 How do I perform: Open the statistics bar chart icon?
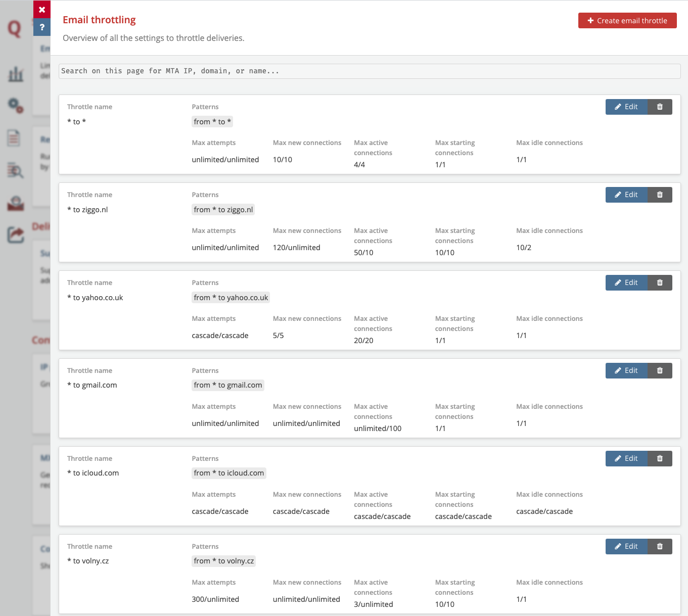[15, 74]
